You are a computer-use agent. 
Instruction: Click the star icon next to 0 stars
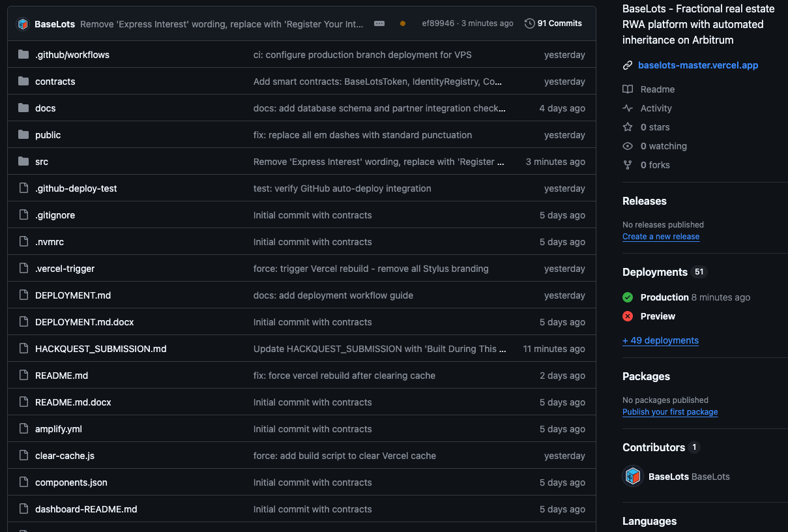[x=628, y=127]
